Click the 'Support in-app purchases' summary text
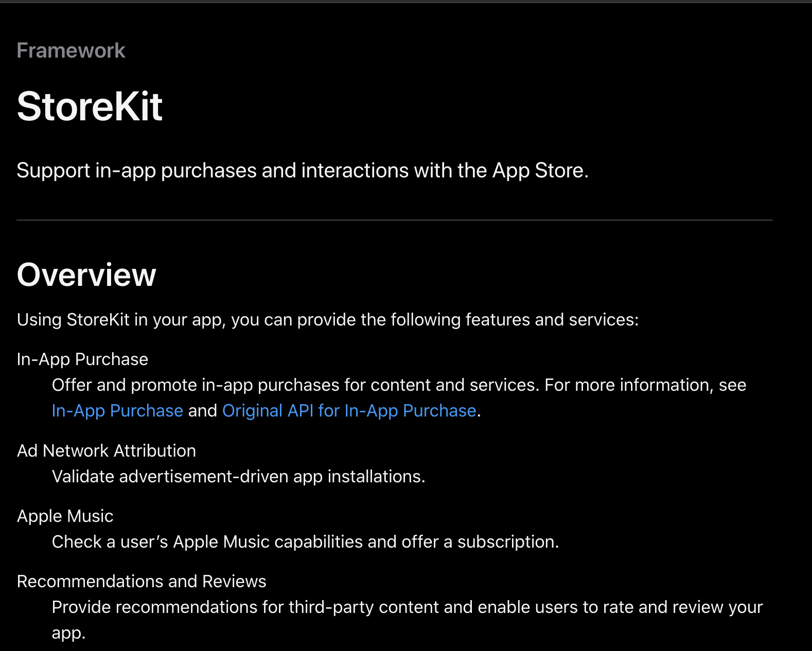The width and height of the screenshot is (812, 651). click(303, 170)
